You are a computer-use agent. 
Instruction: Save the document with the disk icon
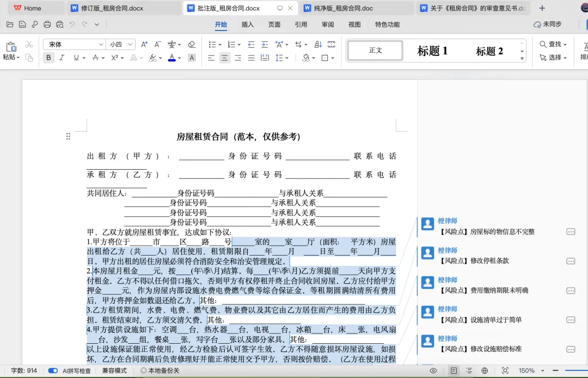22,24
